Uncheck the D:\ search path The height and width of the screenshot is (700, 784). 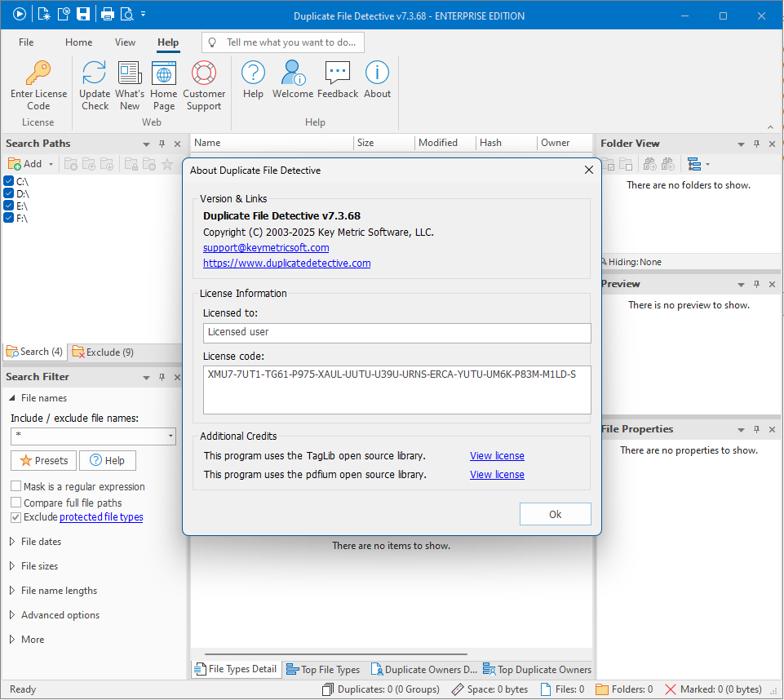[8, 193]
